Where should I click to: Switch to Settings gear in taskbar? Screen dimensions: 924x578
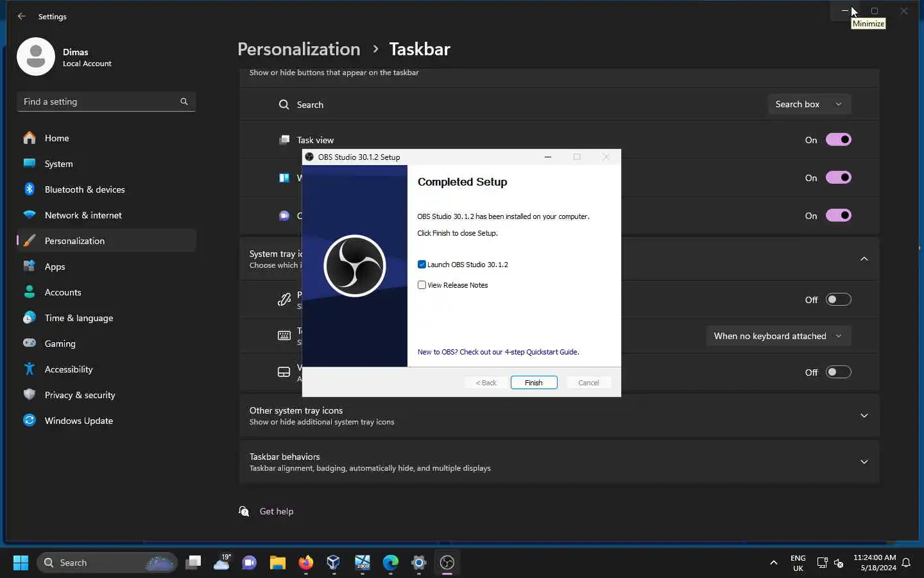click(419, 563)
